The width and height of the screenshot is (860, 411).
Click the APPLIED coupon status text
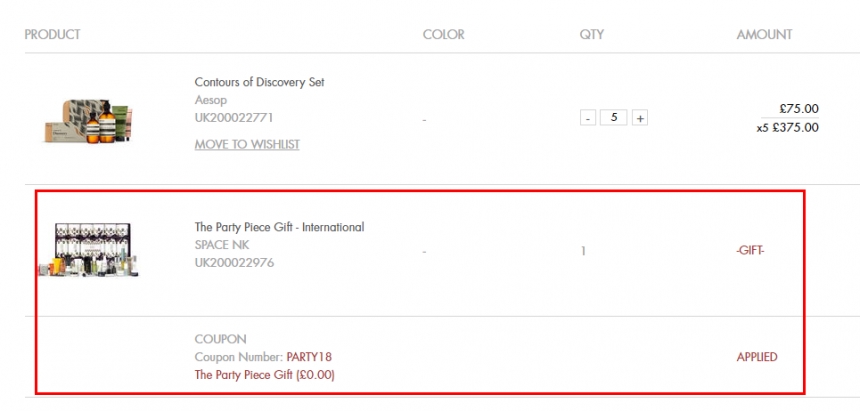click(756, 357)
